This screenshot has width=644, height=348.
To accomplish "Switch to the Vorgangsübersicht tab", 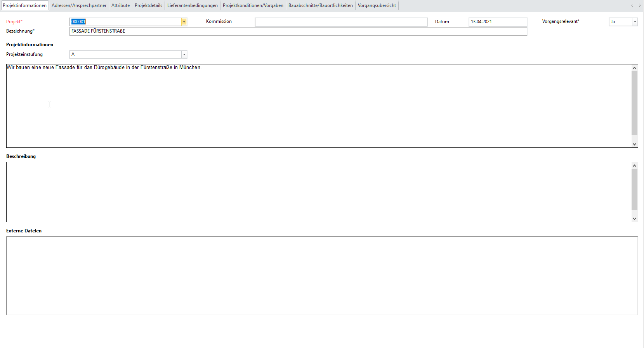I will click(377, 5).
